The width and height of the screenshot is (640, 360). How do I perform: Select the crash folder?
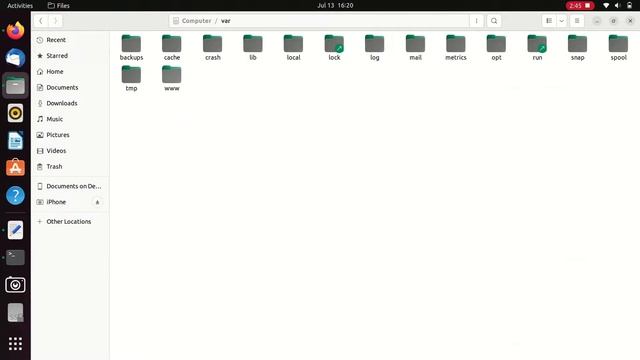tap(212, 48)
